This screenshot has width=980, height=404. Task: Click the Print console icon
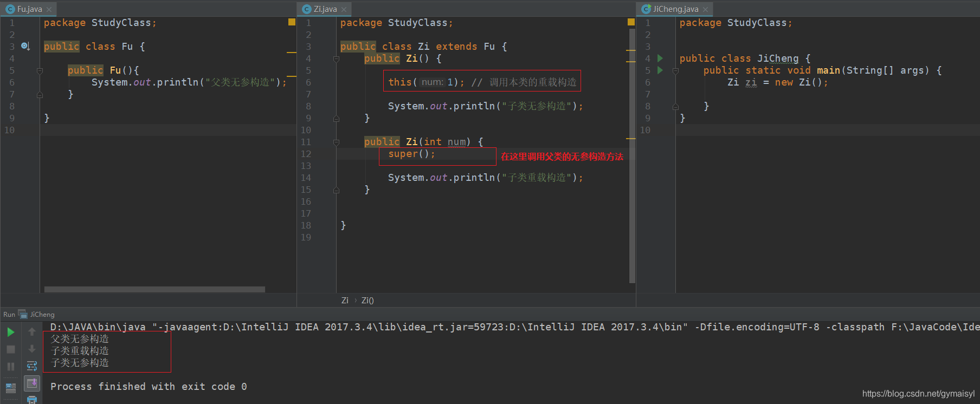(32, 400)
